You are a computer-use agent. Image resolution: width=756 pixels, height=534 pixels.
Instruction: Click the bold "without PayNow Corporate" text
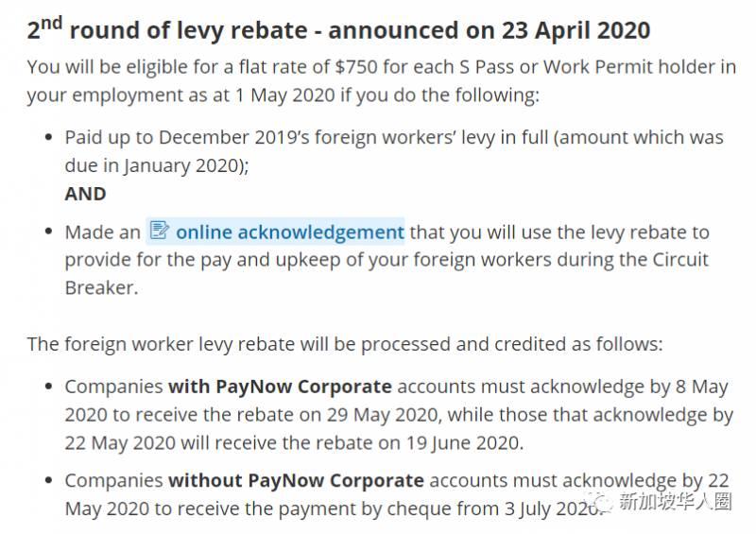click(x=296, y=481)
